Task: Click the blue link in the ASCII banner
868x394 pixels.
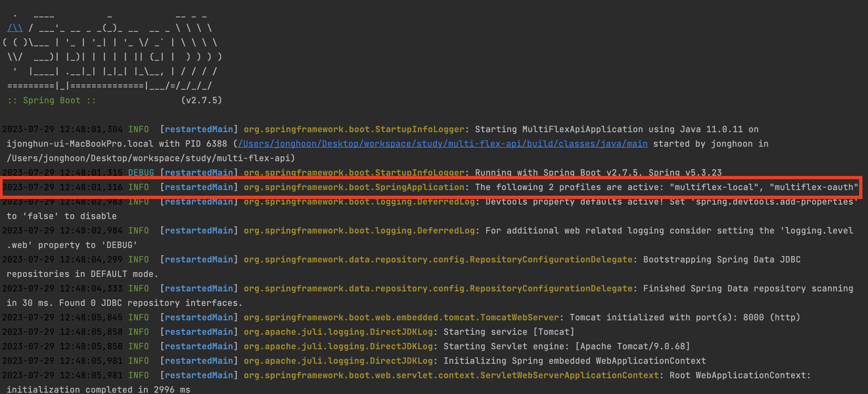Action: coord(15,28)
